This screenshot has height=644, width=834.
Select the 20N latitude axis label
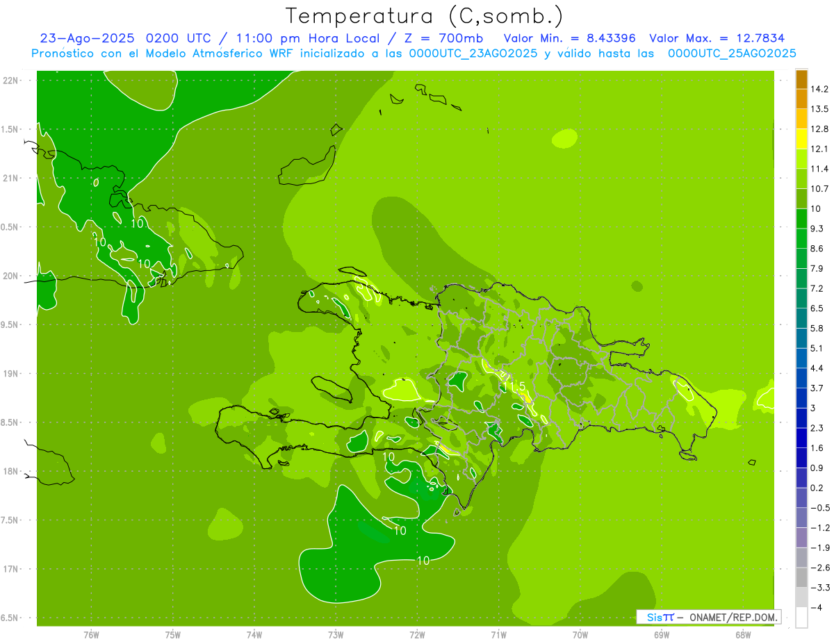tap(11, 276)
